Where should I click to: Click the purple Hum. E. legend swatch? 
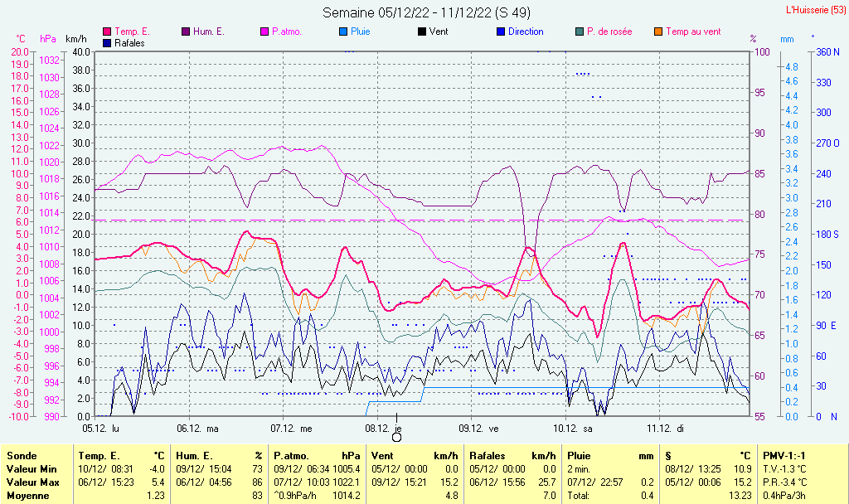click(x=186, y=32)
